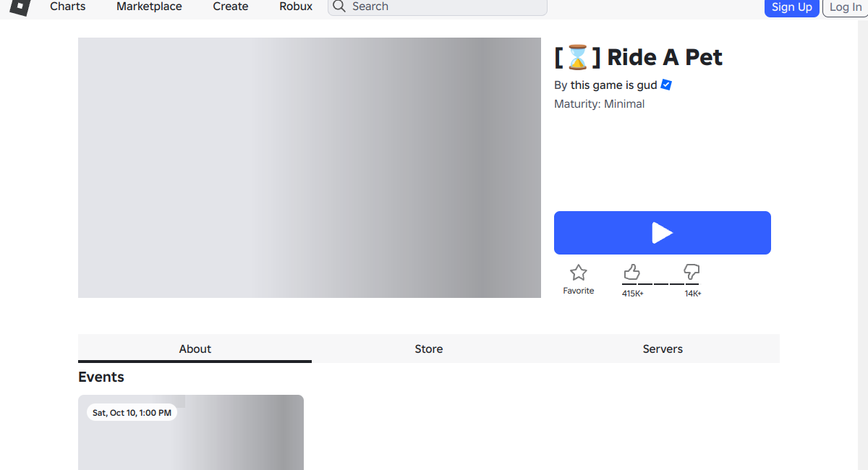Click the verified badge next to creator
This screenshot has height=470, width=868.
coord(666,85)
